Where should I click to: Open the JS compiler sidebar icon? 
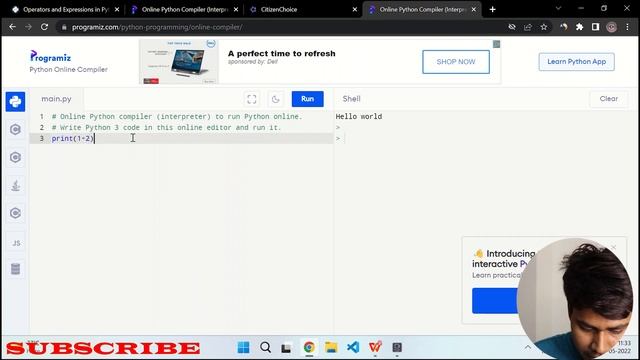click(x=16, y=243)
